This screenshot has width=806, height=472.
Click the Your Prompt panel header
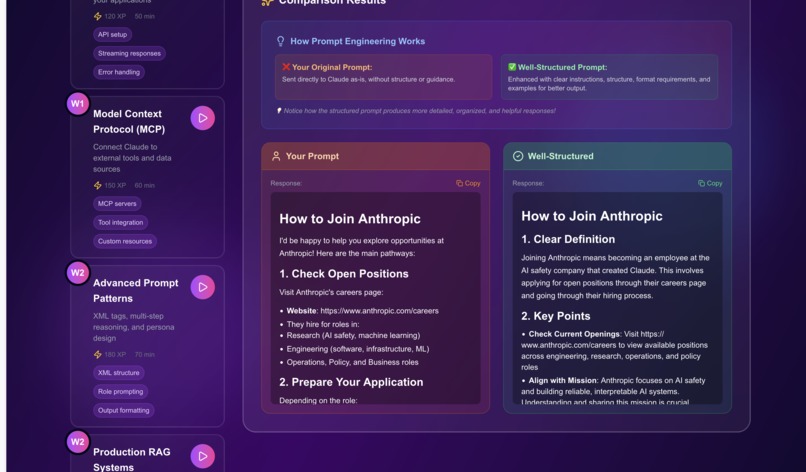(x=375, y=156)
